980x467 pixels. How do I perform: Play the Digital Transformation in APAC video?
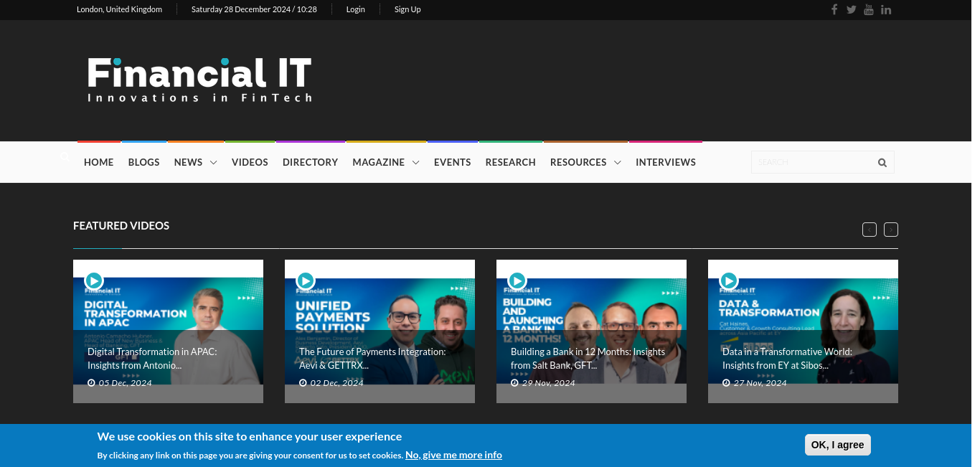[94, 280]
